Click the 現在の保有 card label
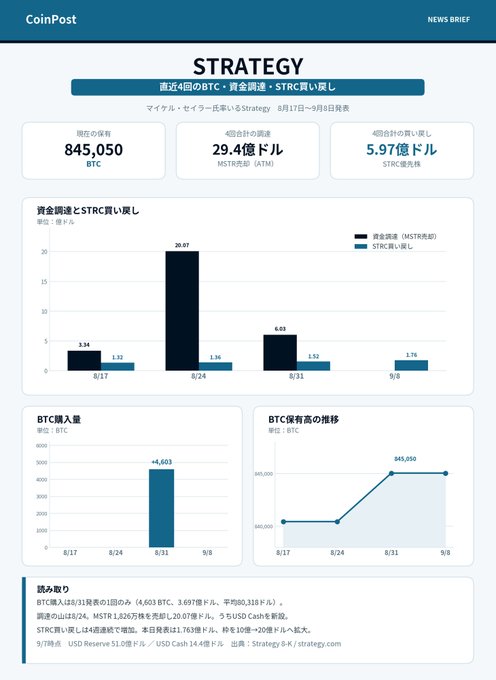The width and height of the screenshot is (496, 680). point(94,134)
